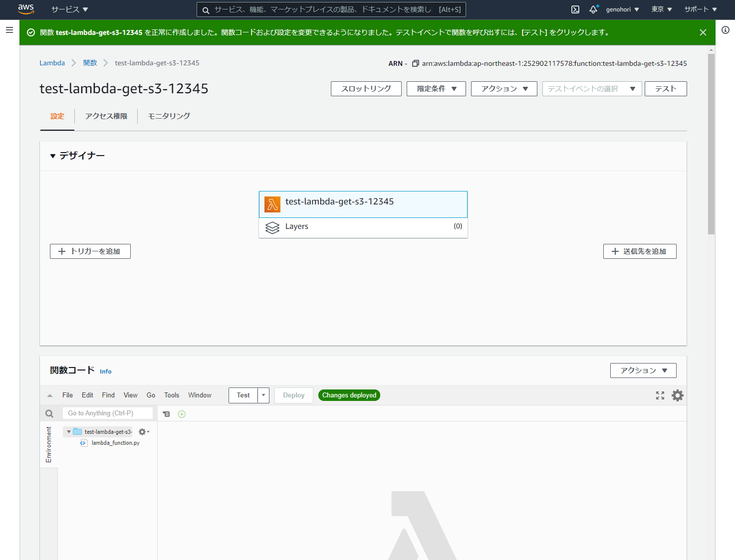Open new editor tab plus icon
Viewport: 735px width, 560px height.
click(182, 414)
